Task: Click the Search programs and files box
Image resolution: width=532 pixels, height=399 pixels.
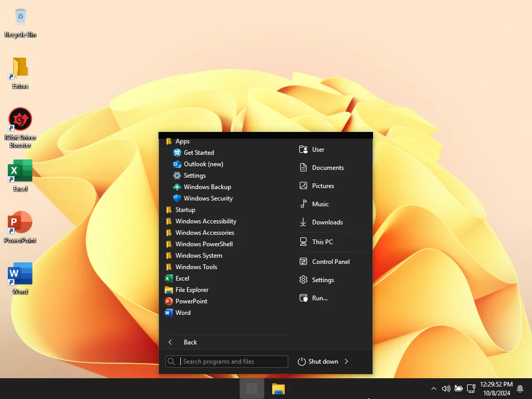Action: point(227,362)
